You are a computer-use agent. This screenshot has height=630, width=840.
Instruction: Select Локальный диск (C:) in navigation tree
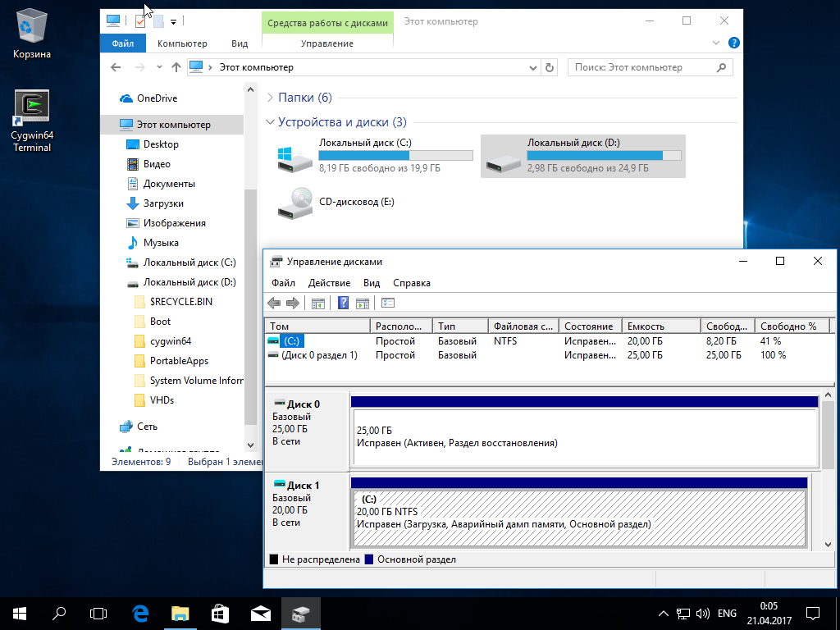point(189,262)
